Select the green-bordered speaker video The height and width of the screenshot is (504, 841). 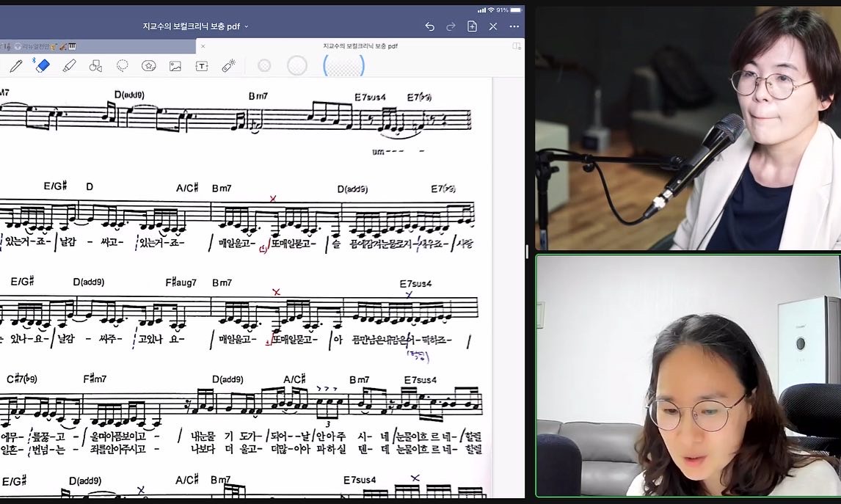[x=688, y=376]
